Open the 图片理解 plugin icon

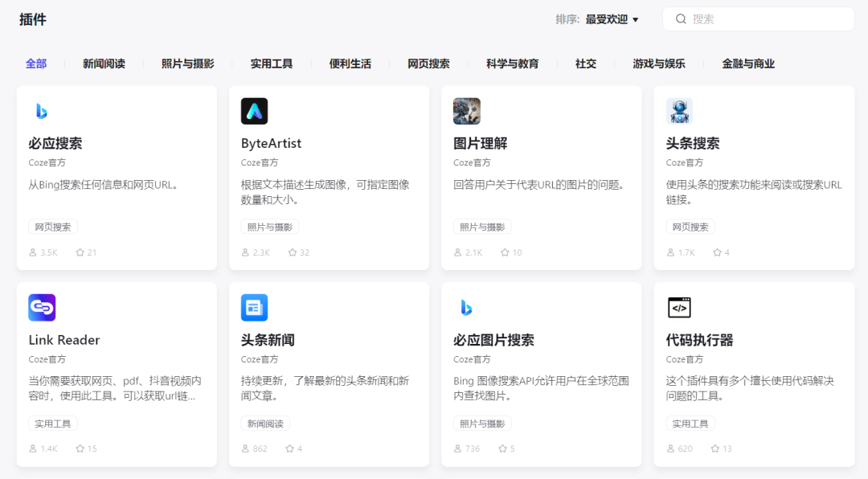click(467, 110)
